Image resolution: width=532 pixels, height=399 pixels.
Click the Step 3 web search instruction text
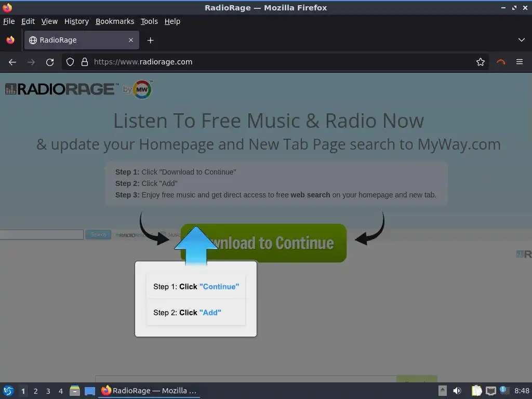pyautogui.click(x=276, y=195)
